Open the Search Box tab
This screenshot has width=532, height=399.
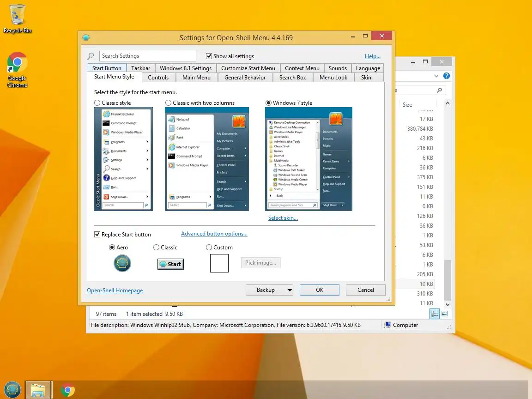(292, 78)
